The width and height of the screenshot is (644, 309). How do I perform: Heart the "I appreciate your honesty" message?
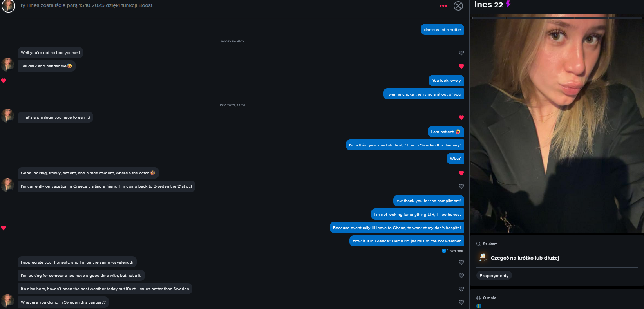(x=461, y=262)
